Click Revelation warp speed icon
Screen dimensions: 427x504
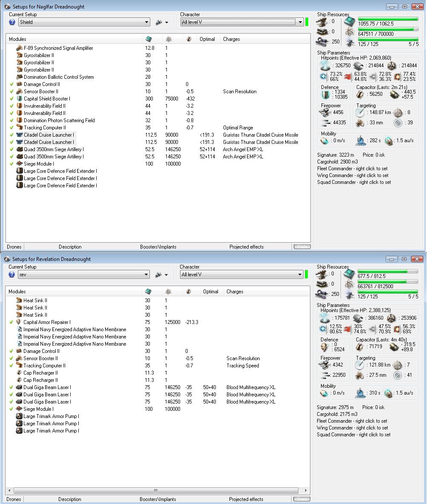point(389,393)
